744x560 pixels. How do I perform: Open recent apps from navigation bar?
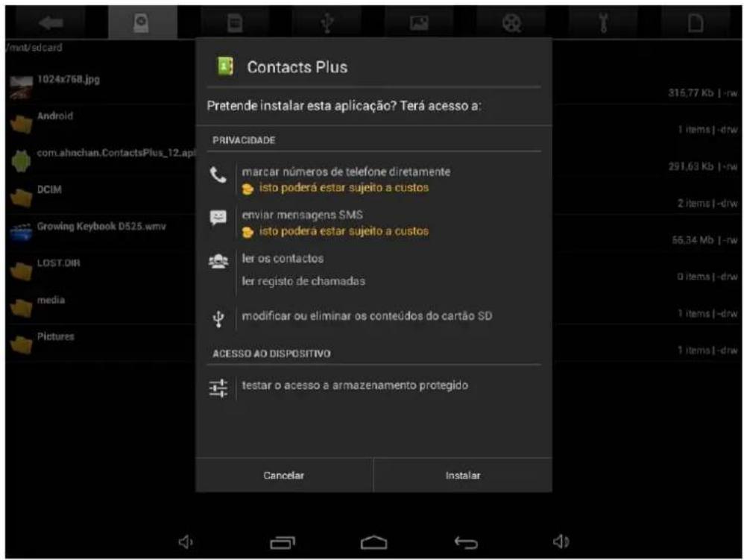(x=283, y=542)
